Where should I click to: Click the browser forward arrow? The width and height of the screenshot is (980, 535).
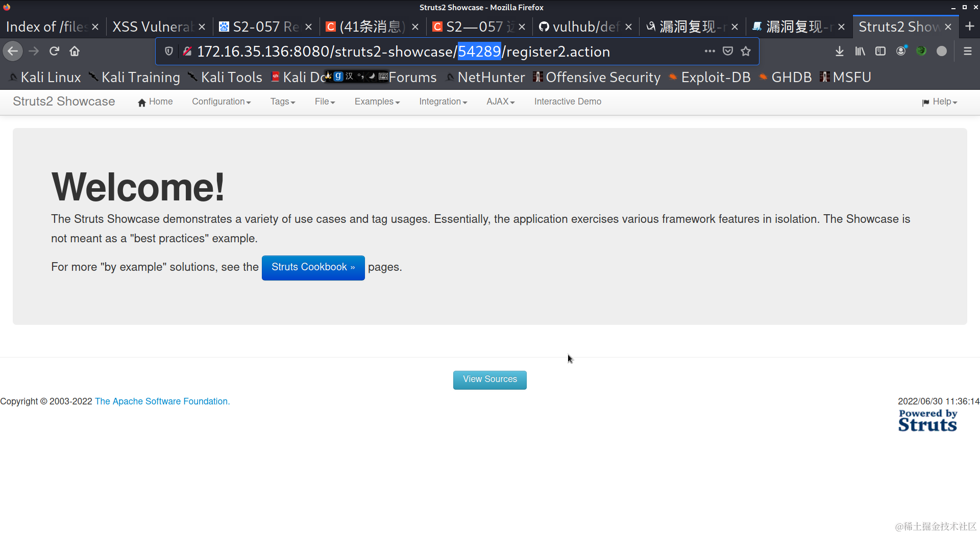(34, 51)
